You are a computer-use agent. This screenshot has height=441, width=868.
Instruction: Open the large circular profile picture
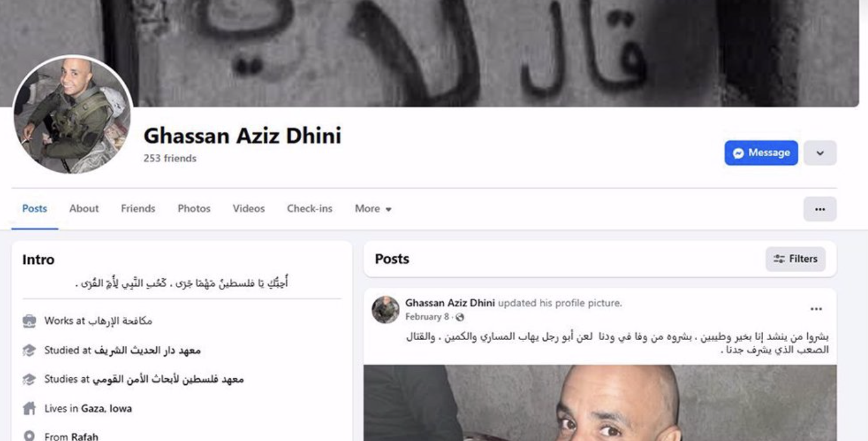click(72, 115)
